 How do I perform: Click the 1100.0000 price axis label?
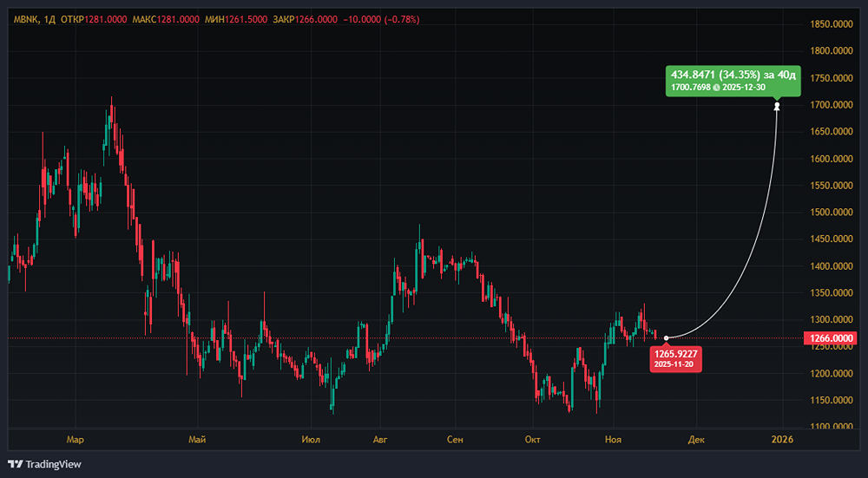tap(830, 427)
